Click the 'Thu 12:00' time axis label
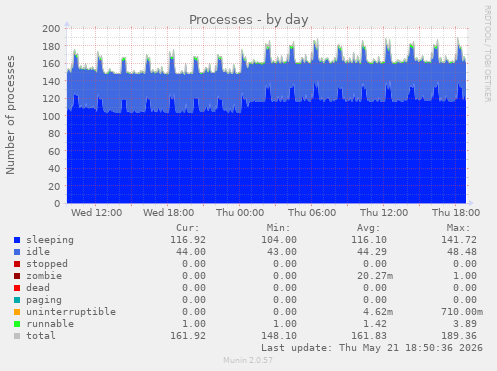Image resolution: width=497 pixels, height=371 pixels. click(x=384, y=213)
